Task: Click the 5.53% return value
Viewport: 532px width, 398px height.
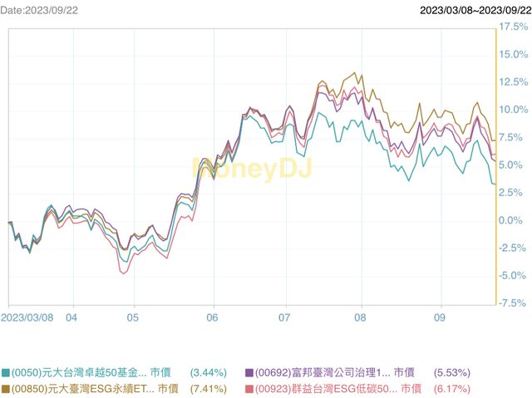Action: point(452,372)
